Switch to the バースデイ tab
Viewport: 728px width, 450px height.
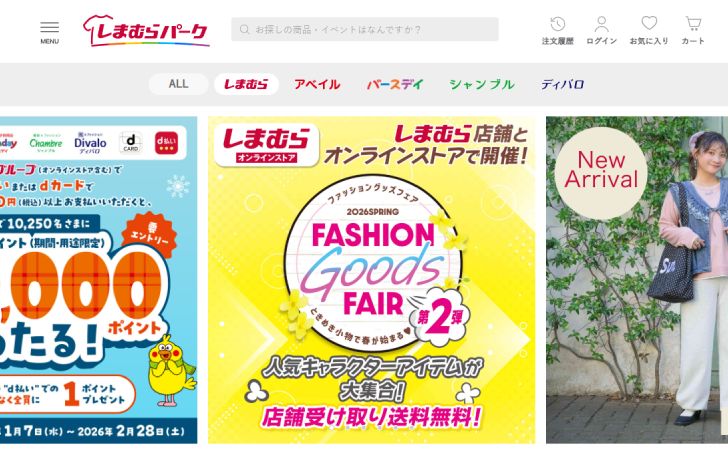(x=395, y=85)
